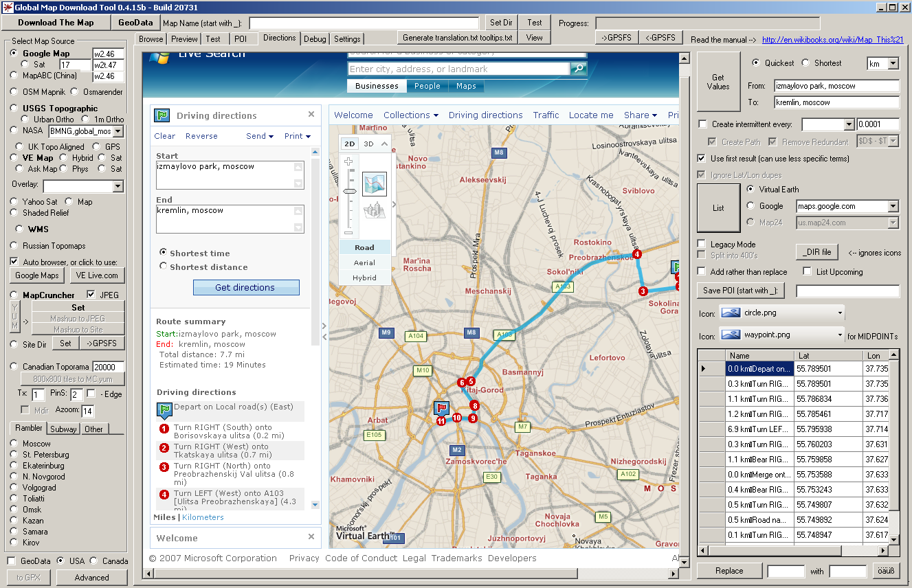
Task: Open the Overlay dropdown
Action: (x=118, y=186)
